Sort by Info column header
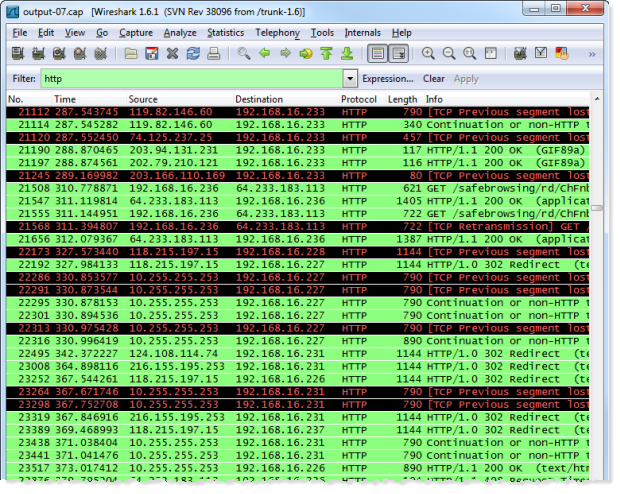The height and width of the screenshot is (494, 620). [506, 99]
